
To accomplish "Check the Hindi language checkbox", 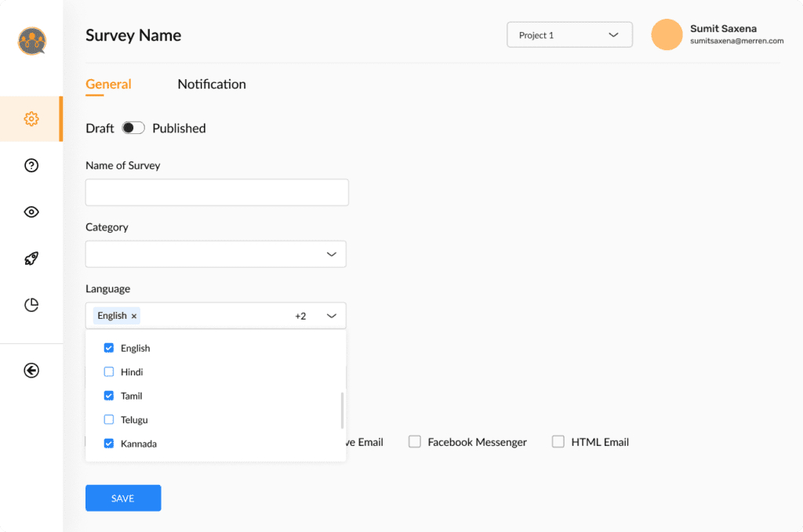I will pos(108,372).
